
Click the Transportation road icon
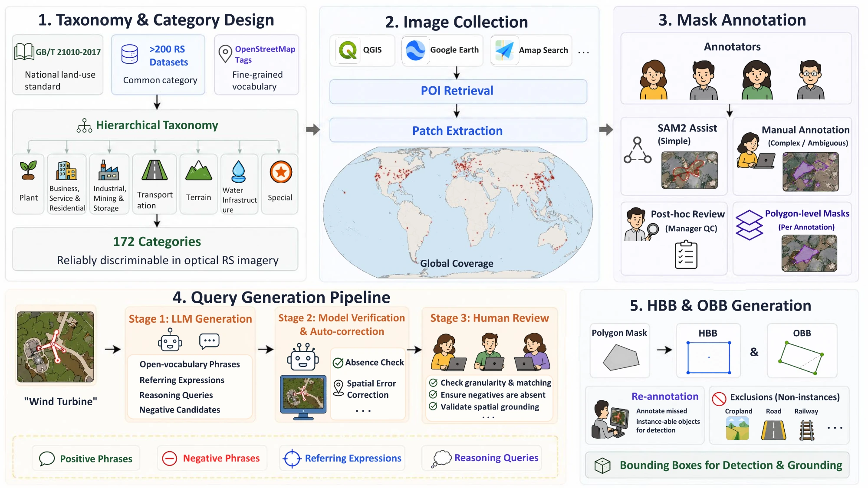155,170
